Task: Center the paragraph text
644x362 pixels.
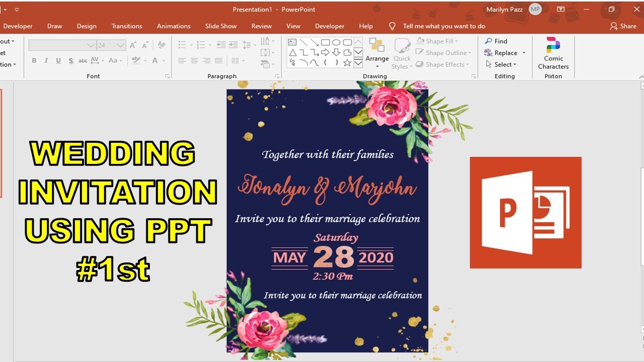Action: pos(194,60)
